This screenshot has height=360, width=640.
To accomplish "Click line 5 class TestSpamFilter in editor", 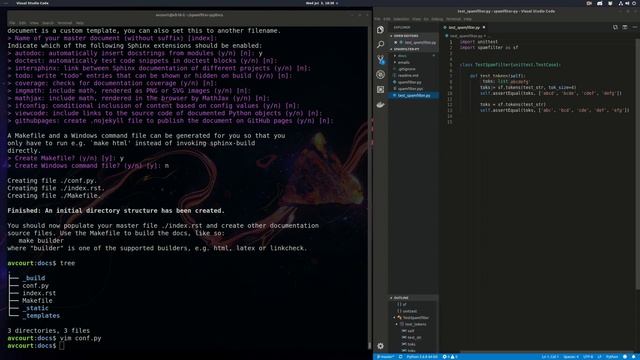I will [510, 65].
